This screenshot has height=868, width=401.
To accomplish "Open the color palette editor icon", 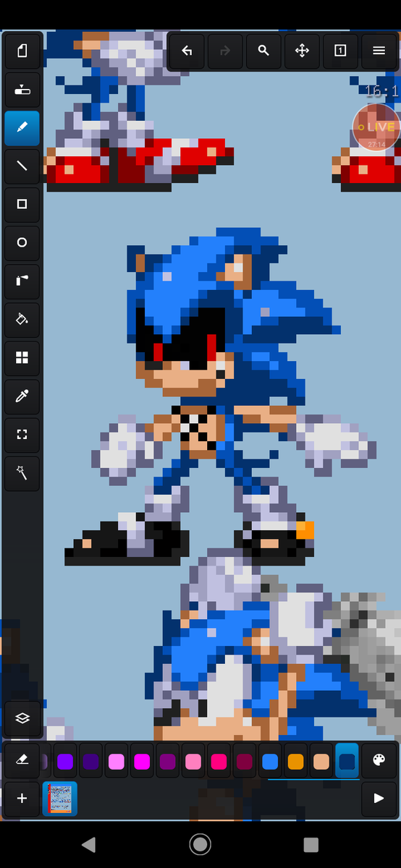I will (379, 760).
